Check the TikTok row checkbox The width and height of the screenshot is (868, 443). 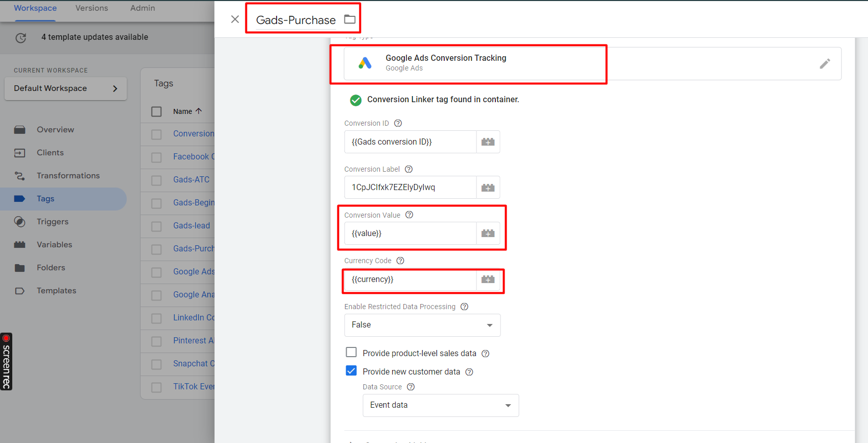click(156, 387)
